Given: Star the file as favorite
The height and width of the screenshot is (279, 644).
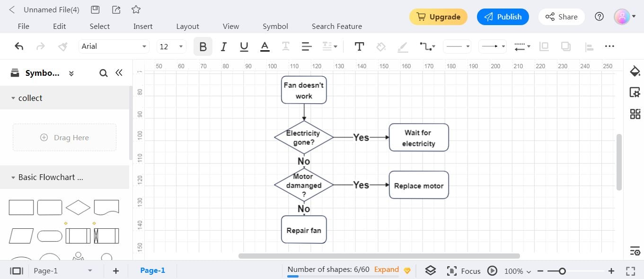Looking at the screenshot, I should 136,9.
